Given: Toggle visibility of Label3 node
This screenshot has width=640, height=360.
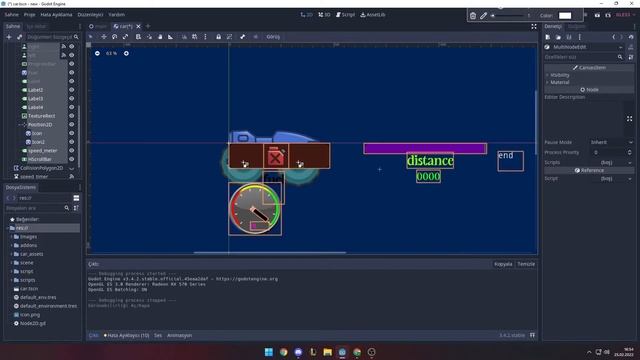Looking at the screenshot, I should (x=71, y=98).
